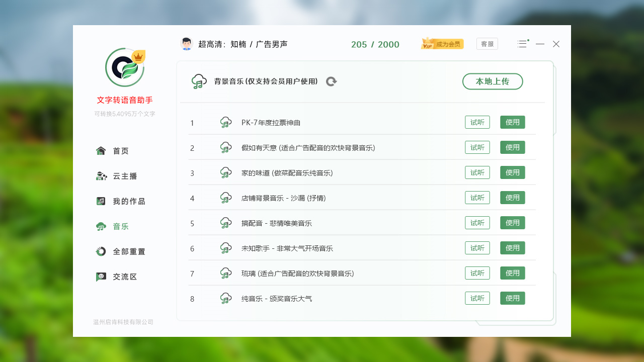Click the 205 / 2000 character counter
Image resolution: width=644 pixels, height=362 pixels.
click(x=375, y=44)
